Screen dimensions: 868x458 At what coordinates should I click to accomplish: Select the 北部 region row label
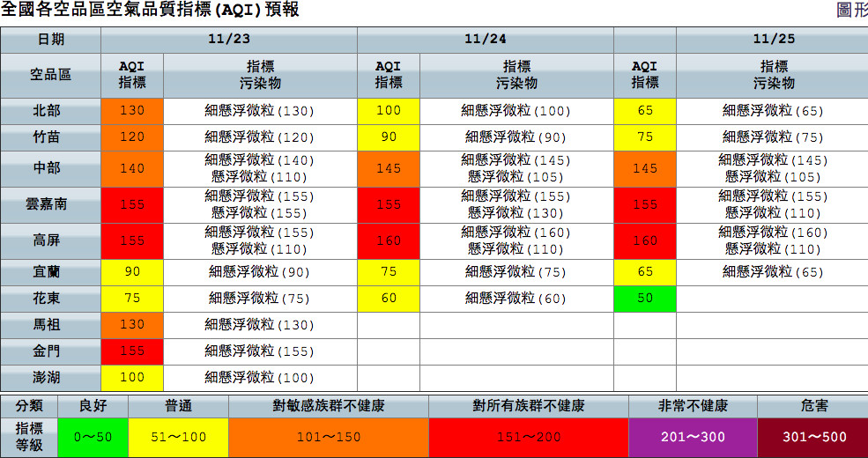pyautogui.click(x=50, y=111)
